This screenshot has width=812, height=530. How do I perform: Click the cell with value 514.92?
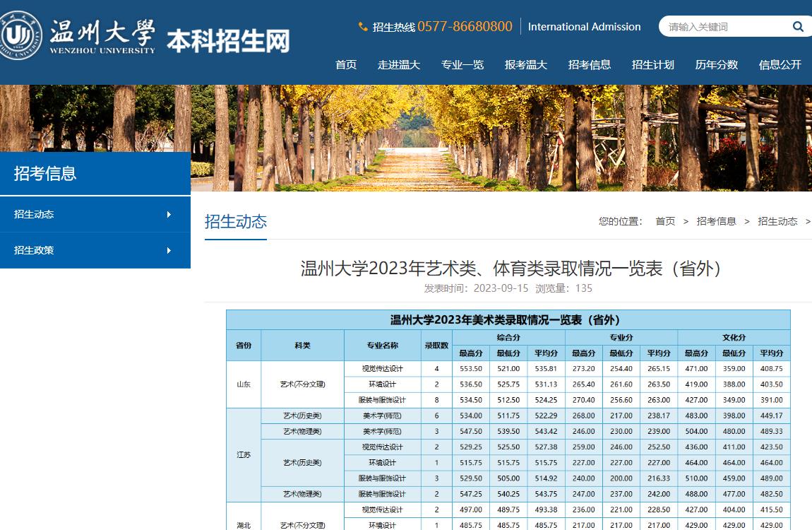tap(547, 478)
